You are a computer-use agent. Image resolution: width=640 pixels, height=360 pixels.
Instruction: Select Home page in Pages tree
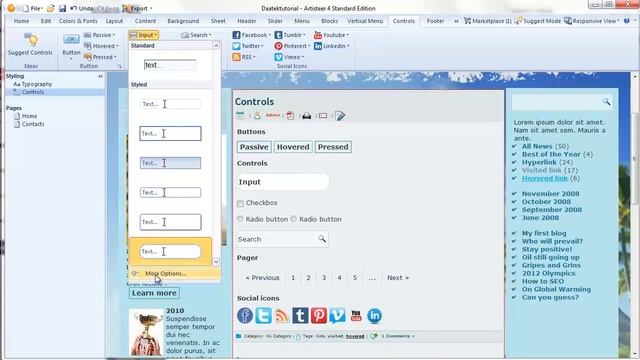pos(25,116)
